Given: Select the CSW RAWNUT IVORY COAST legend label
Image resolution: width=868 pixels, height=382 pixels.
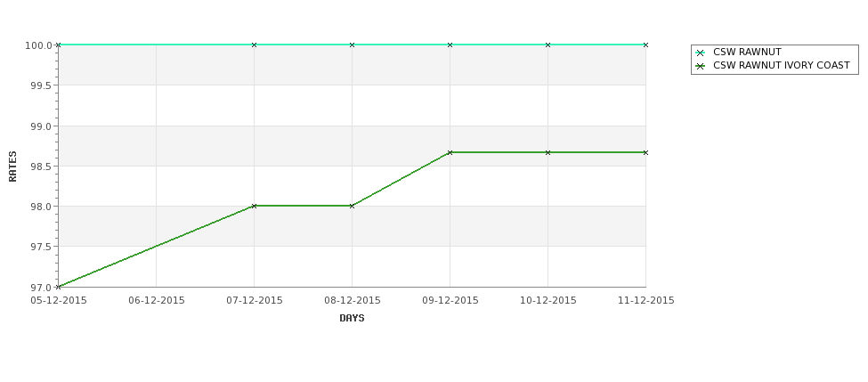Looking at the screenshot, I should coord(781,65).
